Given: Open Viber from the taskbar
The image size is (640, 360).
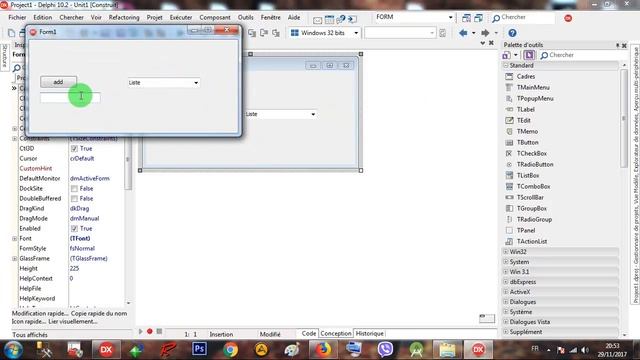Looking at the screenshot, I should click(x=385, y=350).
